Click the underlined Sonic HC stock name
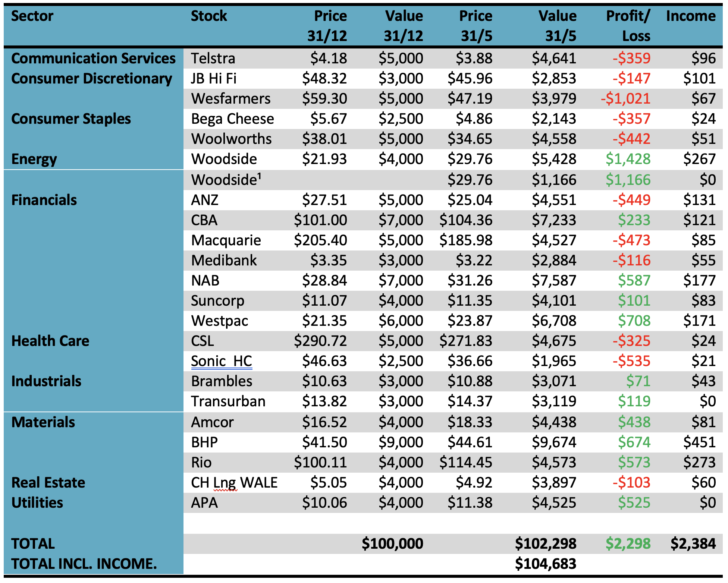 (x=221, y=361)
